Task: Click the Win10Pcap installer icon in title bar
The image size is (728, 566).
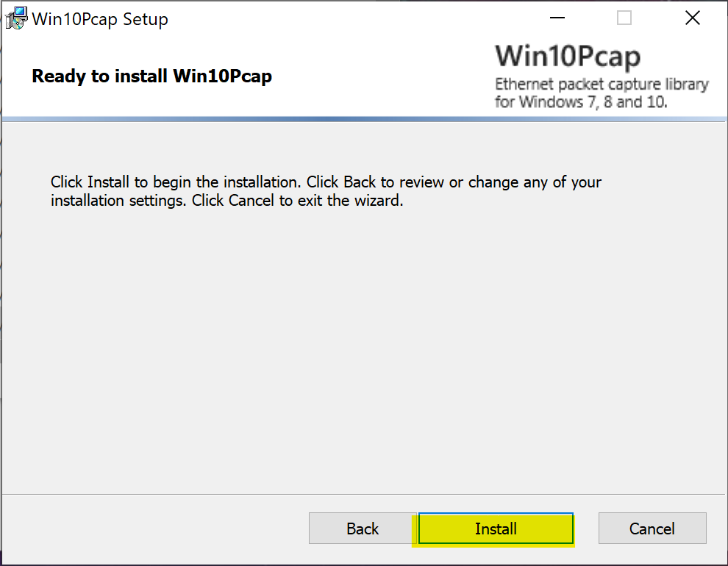Action: [16, 18]
